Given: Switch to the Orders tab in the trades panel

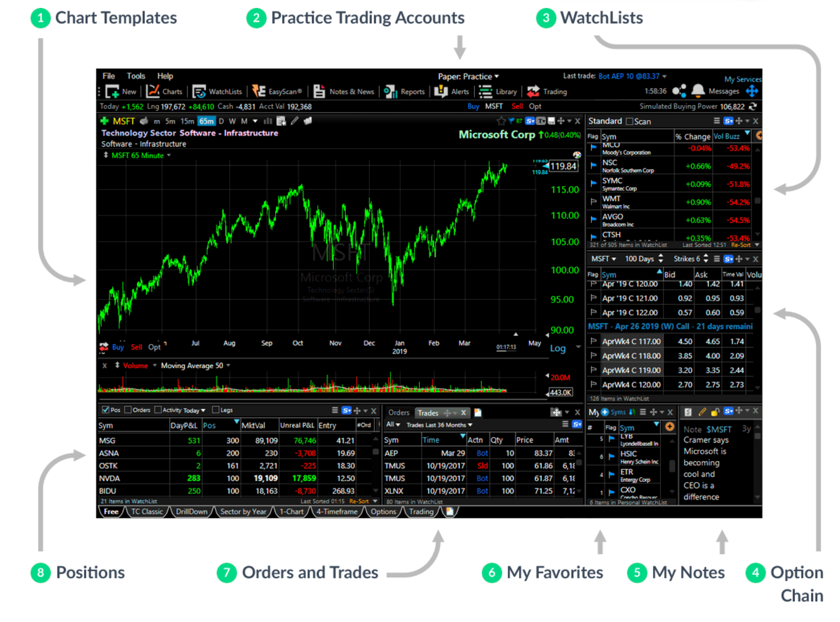Looking at the screenshot, I should 398,412.
